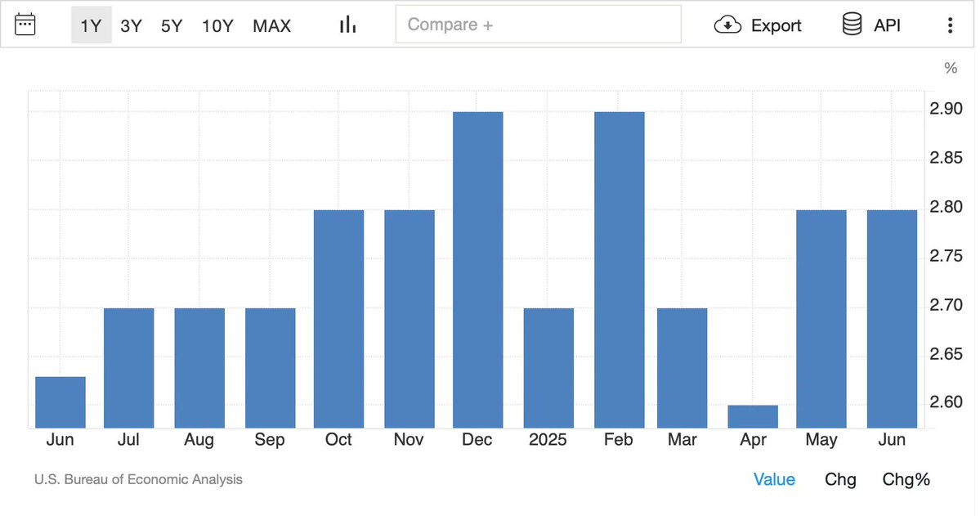Focus the Compare + input field

[x=538, y=25]
